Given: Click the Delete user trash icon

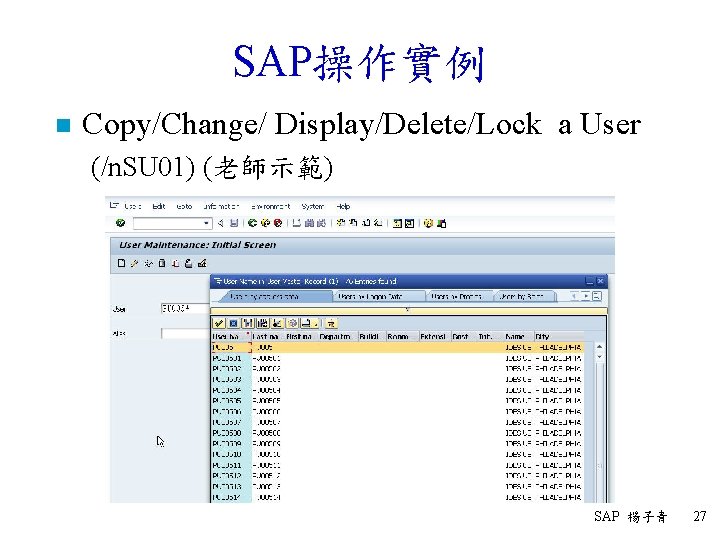Looking at the screenshot, I should [x=162, y=263].
